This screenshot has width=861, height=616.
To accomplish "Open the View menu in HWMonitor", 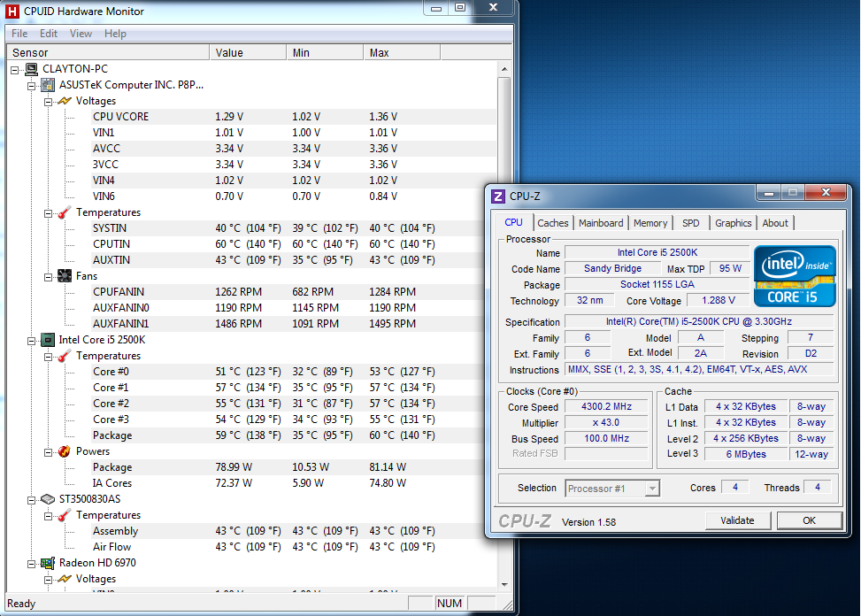I will coord(81,34).
